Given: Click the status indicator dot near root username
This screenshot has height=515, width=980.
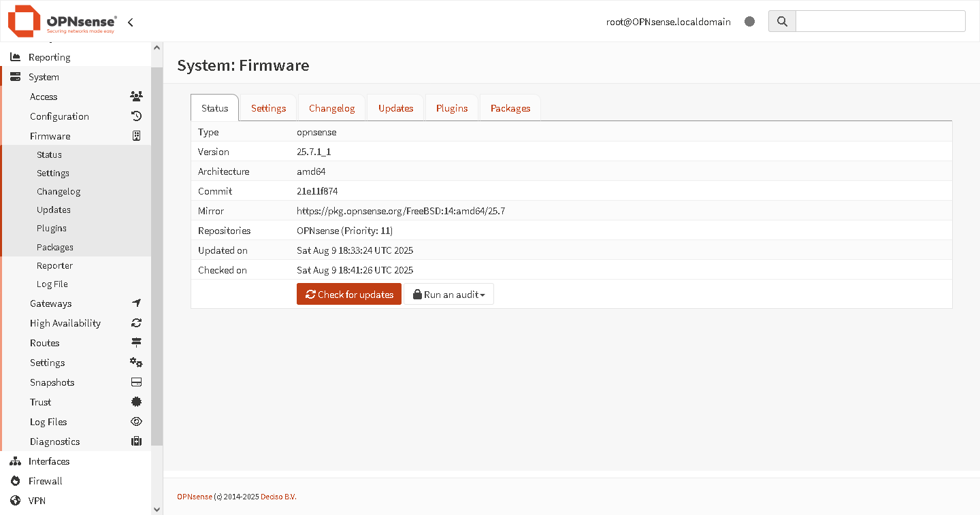Looking at the screenshot, I should 749,21.
